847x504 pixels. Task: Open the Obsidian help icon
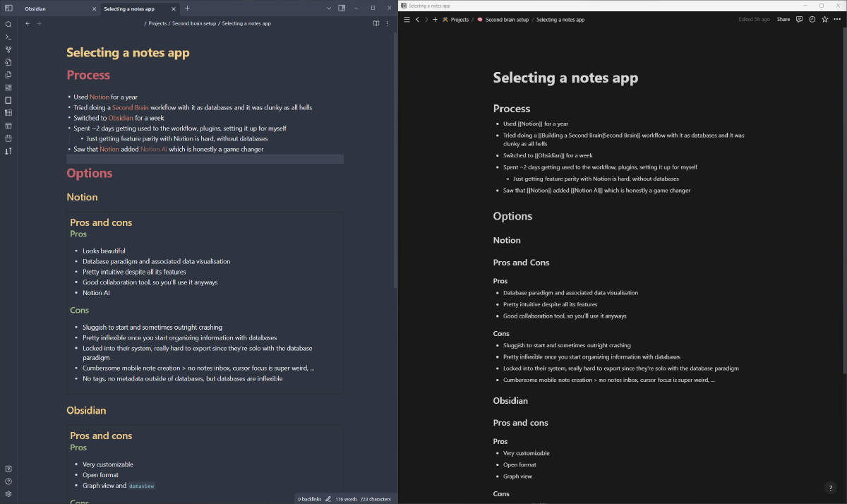pos(8,481)
